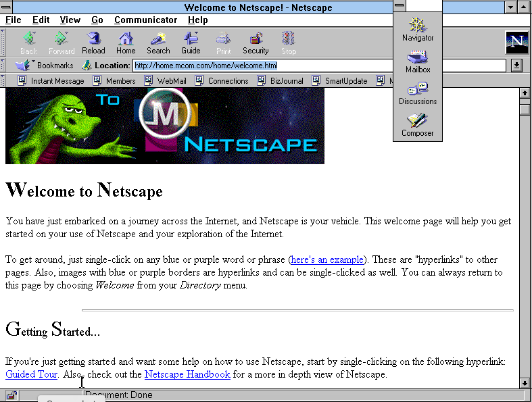Click the scrollbar down arrow
Screen dimensions: 532x402
coord(525,383)
